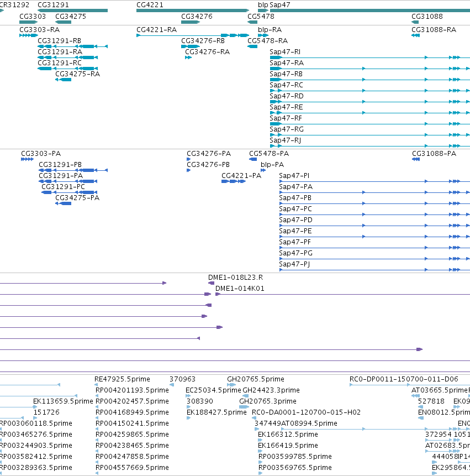Click the RP004201193.5prime EST label
The width and height of the screenshot is (470, 476).
pyautogui.click(x=132, y=390)
